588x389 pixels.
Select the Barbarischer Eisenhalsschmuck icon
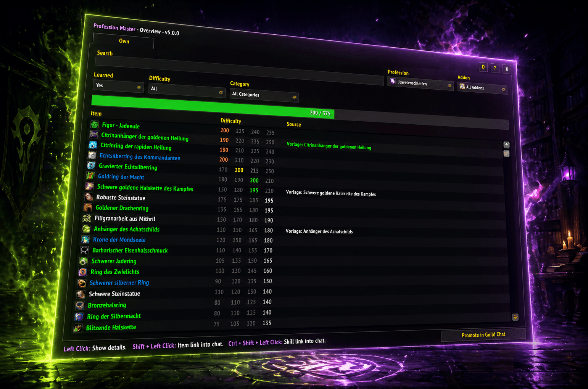[x=84, y=250]
